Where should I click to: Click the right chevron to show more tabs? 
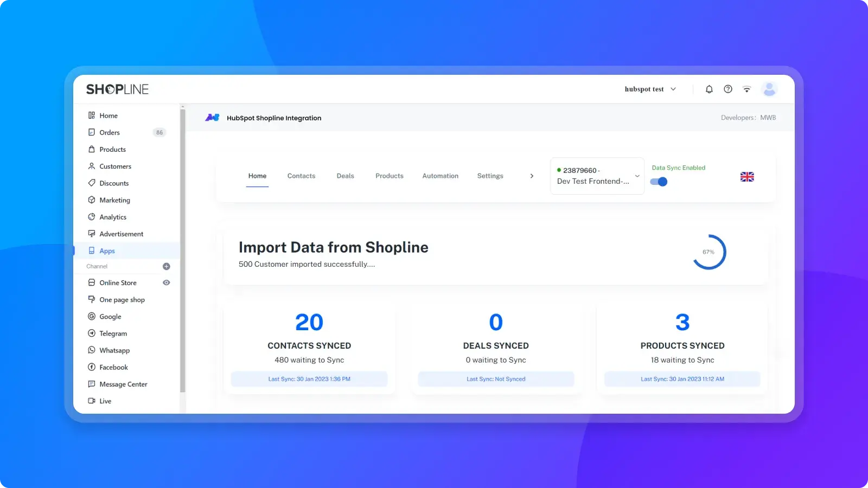tap(532, 176)
